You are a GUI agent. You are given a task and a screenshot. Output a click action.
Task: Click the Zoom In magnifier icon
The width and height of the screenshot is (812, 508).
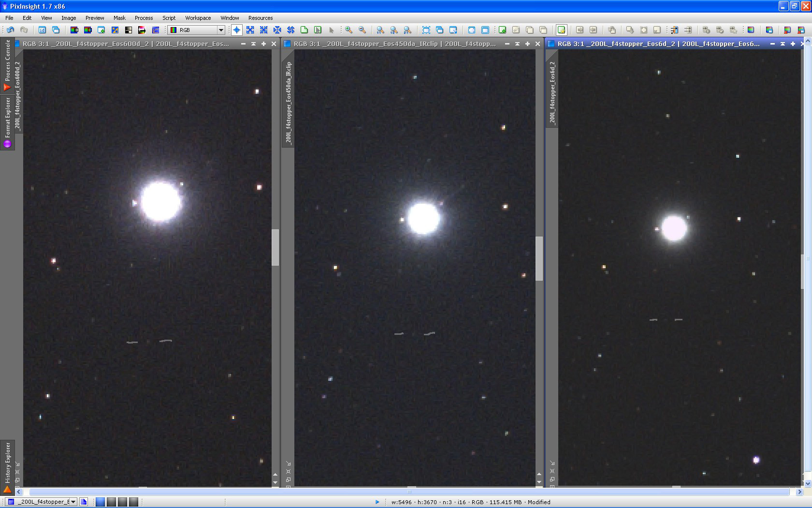[x=348, y=30]
